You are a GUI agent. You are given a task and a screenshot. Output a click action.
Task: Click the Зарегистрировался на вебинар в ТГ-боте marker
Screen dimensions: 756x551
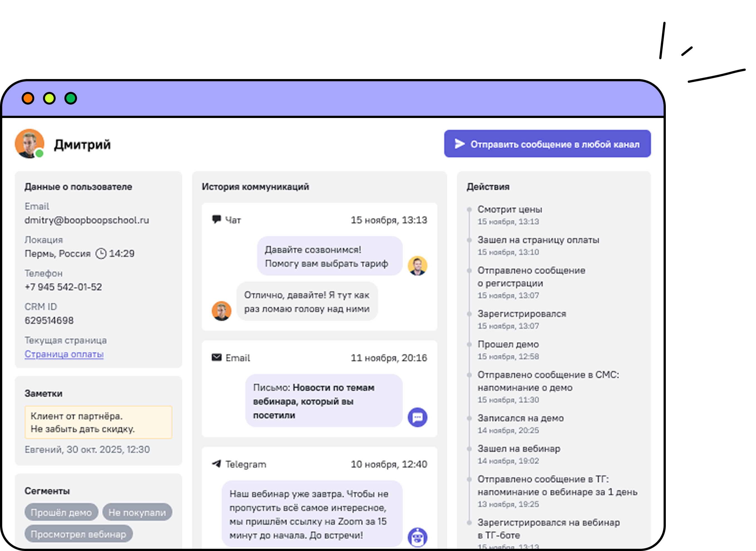pyautogui.click(x=469, y=522)
